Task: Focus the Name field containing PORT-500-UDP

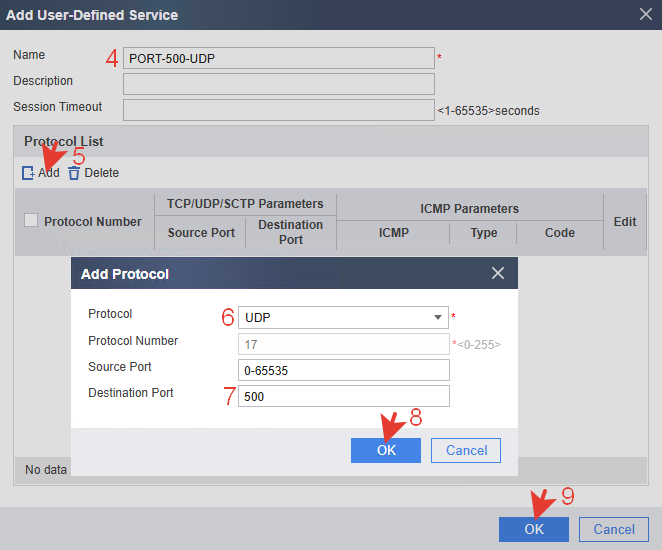Action: point(279,58)
